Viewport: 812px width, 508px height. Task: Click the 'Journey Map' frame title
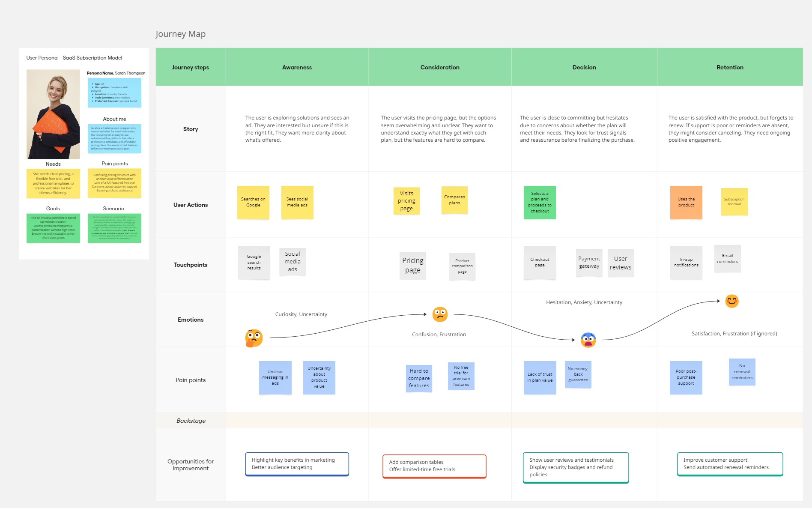click(x=180, y=34)
